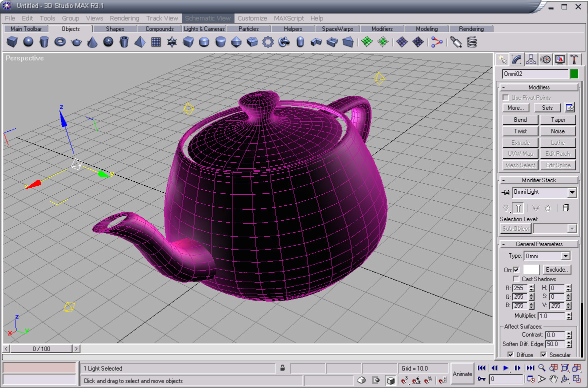Click the 0 / 100 time slider
The image size is (588, 388).
pyautogui.click(x=41, y=349)
